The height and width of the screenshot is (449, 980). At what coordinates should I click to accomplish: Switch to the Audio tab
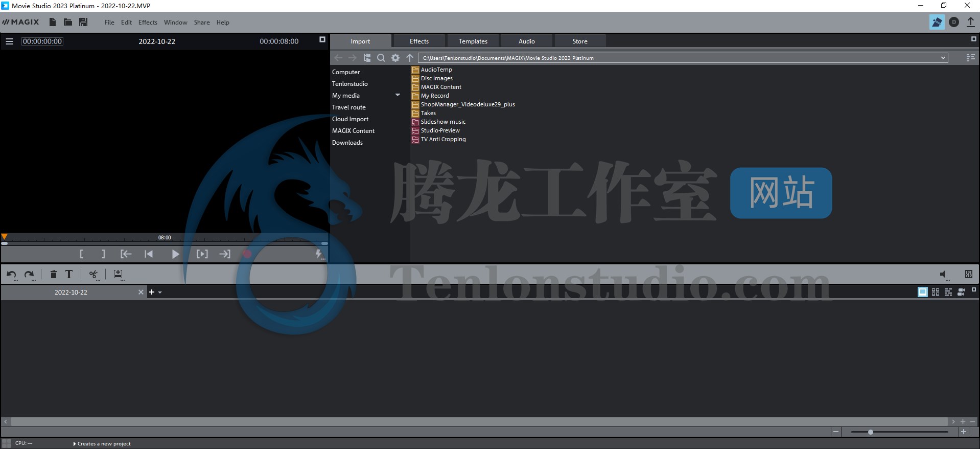pyautogui.click(x=527, y=41)
